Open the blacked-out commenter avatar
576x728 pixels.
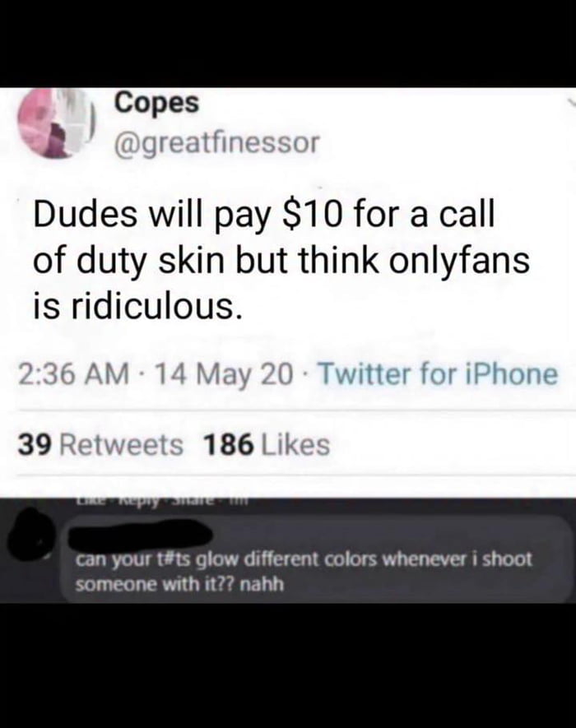[31, 533]
